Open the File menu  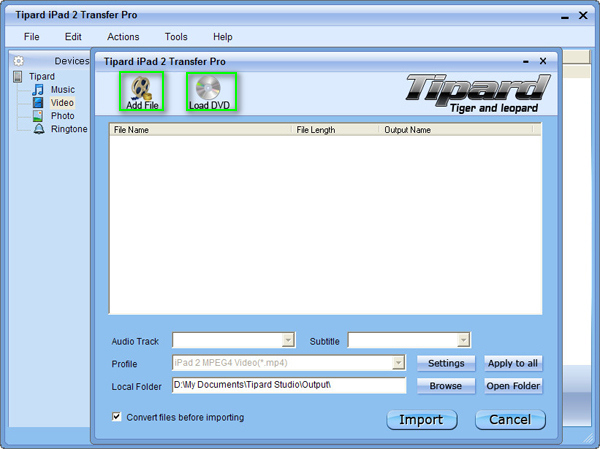click(x=31, y=37)
